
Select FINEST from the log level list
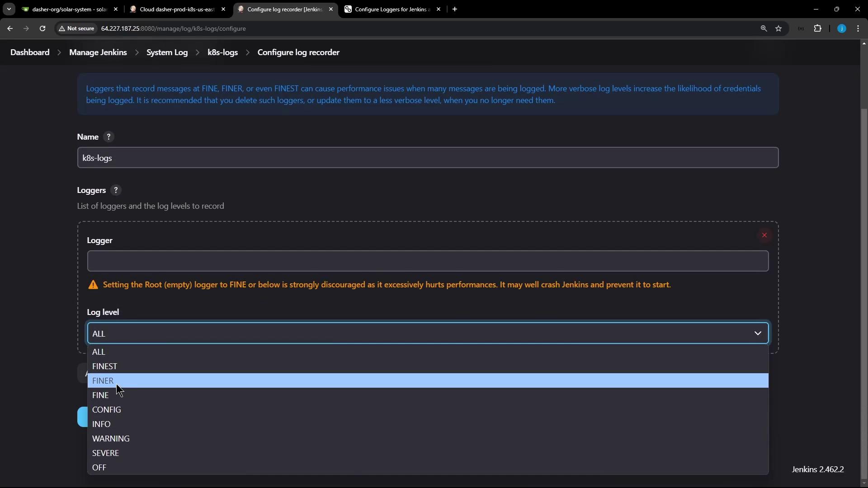point(105,366)
